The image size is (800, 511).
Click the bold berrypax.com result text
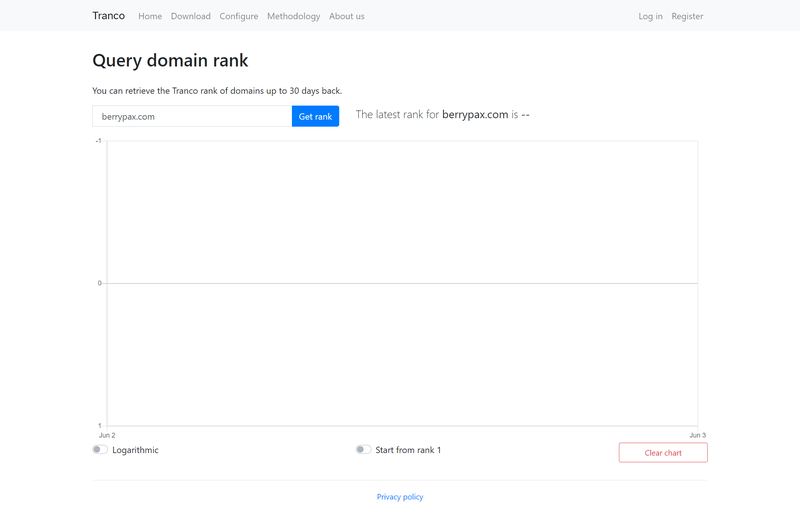pyautogui.click(x=475, y=115)
